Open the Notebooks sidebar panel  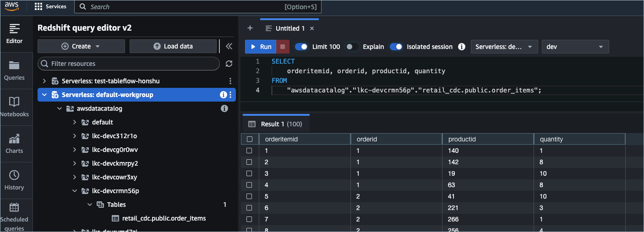point(14,107)
